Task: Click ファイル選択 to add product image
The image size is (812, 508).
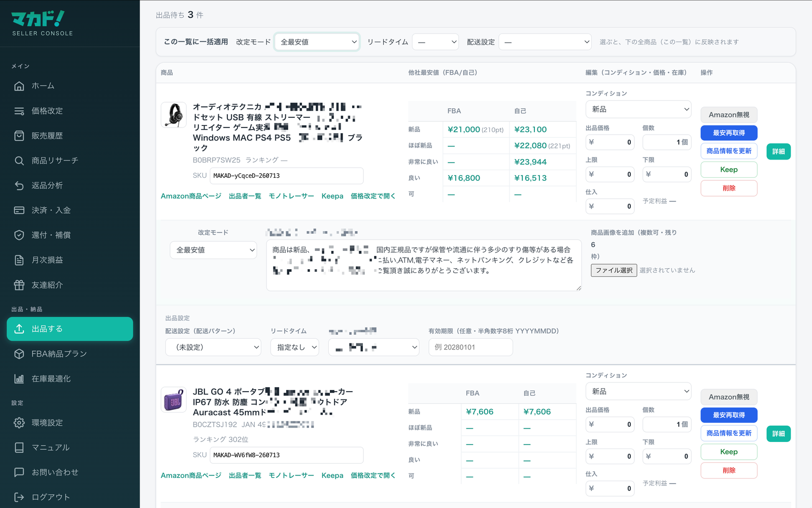Action: click(x=614, y=270)
